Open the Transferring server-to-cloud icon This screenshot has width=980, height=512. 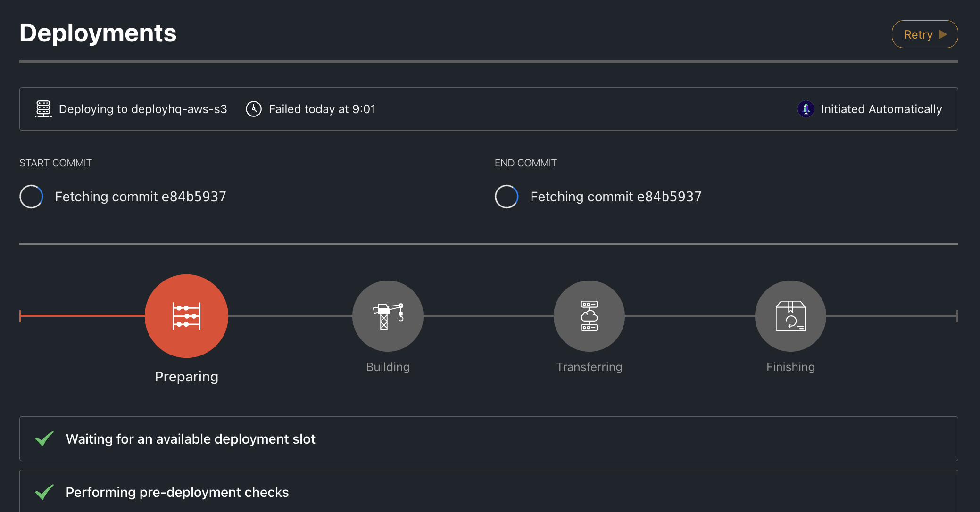(x=589, y=316)
